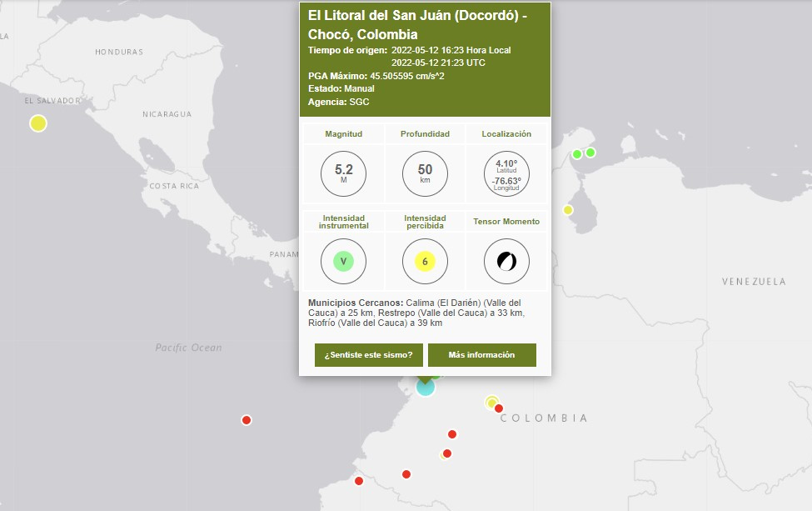Click the magnitude 5.2 M circle

click(343, 173)
